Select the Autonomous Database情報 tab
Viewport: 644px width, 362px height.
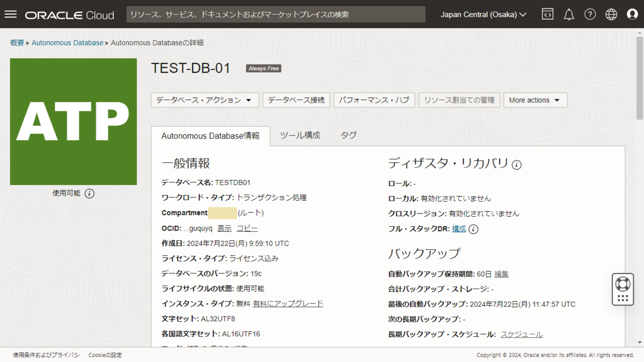pyautogui.click(x=210, y=136)
